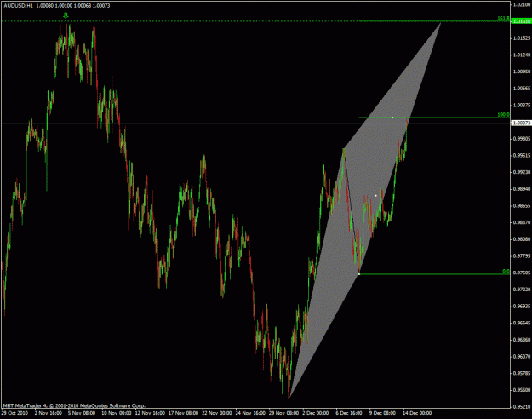Click price scale value 0.98080

point(522,239)
